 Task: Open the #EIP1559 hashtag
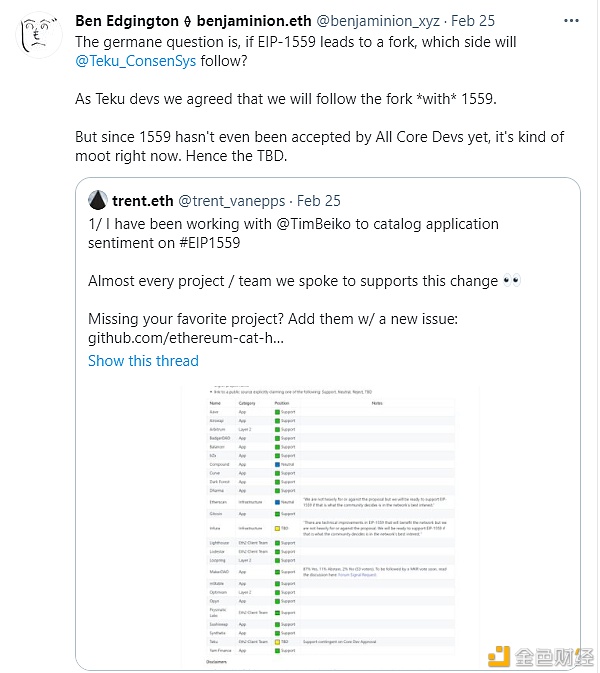tap(209, 243)
